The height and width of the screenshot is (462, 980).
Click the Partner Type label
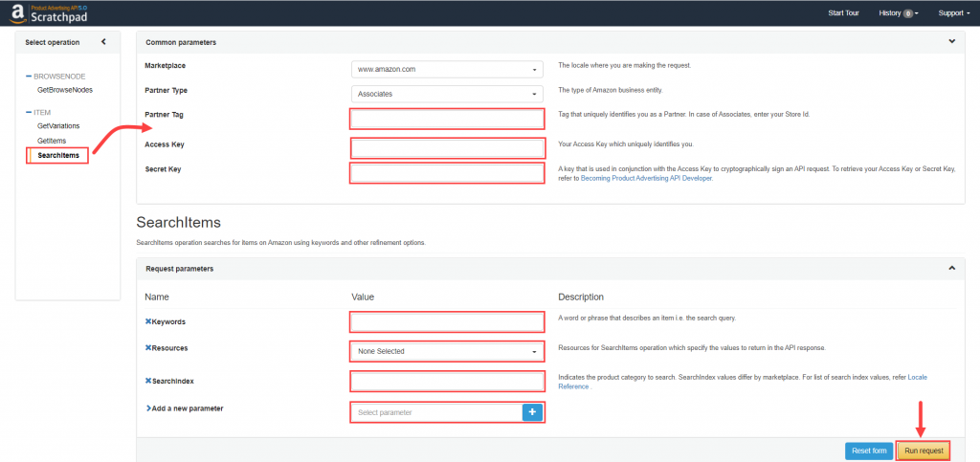(x=166, y=90)
